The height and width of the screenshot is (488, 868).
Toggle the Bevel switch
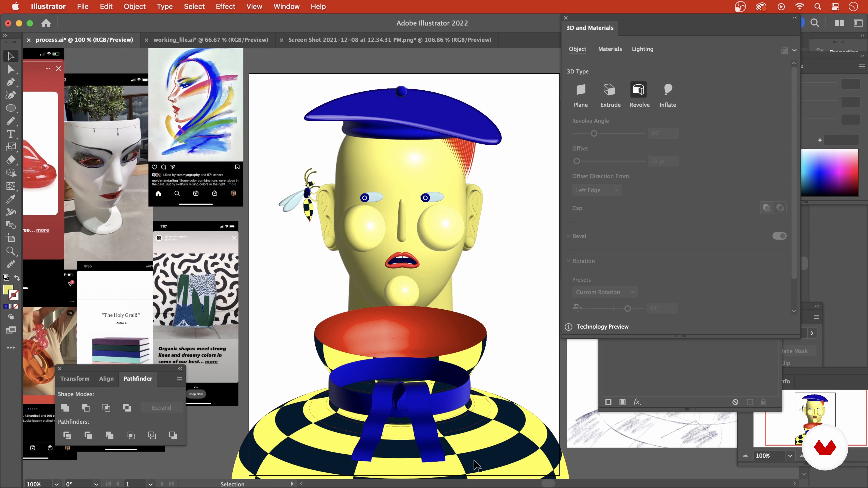[779, 236]
